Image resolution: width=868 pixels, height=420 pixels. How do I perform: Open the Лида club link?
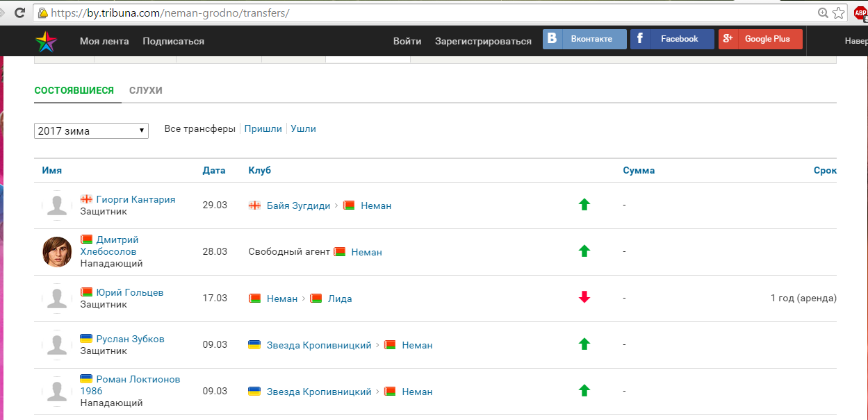tap(340, 299)
